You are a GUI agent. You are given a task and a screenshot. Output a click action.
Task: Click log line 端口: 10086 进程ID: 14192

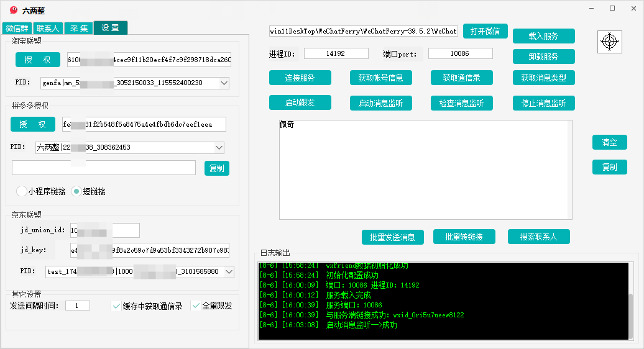[339, 286]
